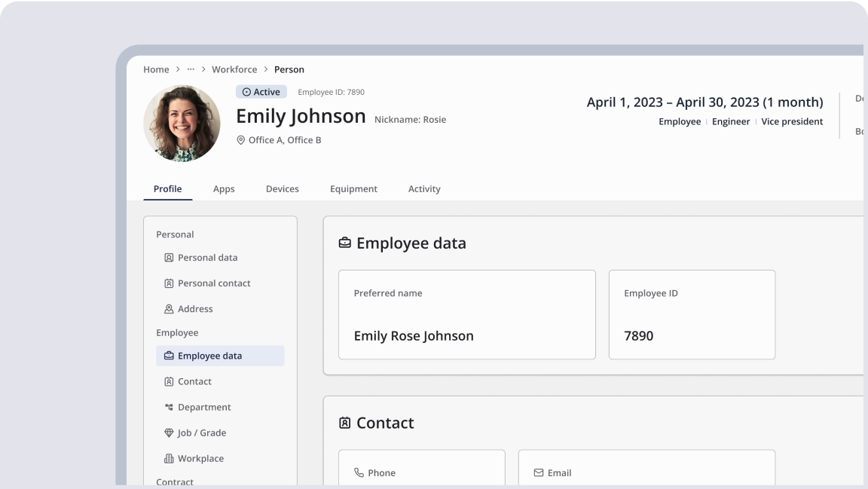Click the phone icon in Phone card

tap(359, 473)
